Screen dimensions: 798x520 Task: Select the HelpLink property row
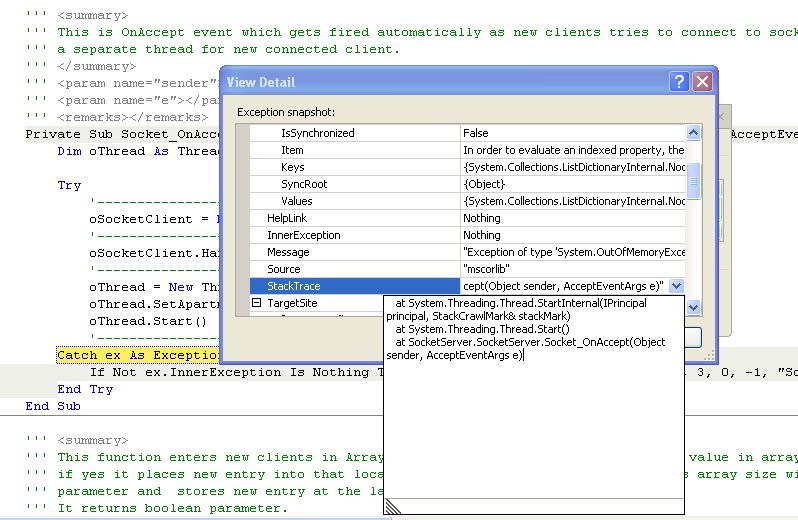467,218
